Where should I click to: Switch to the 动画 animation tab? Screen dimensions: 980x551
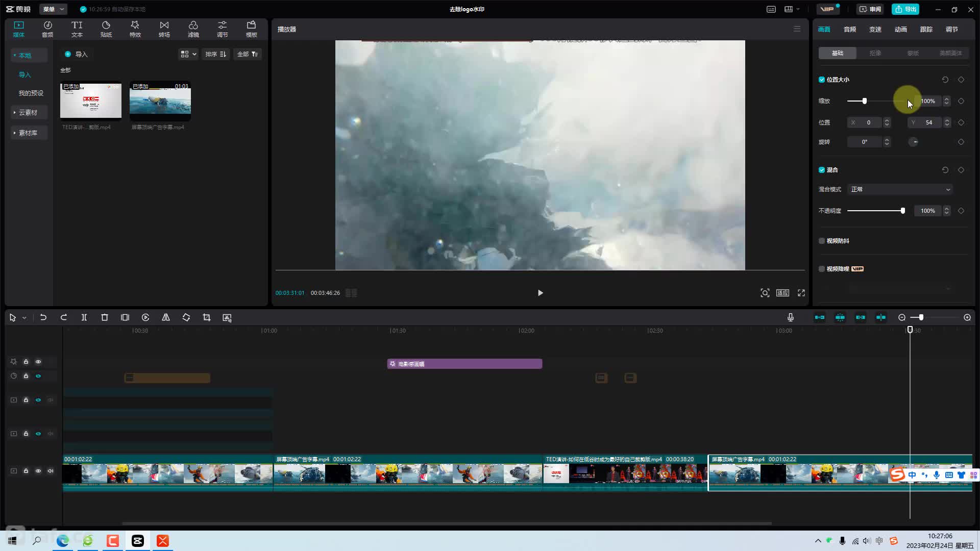click(x=901, y=29)
